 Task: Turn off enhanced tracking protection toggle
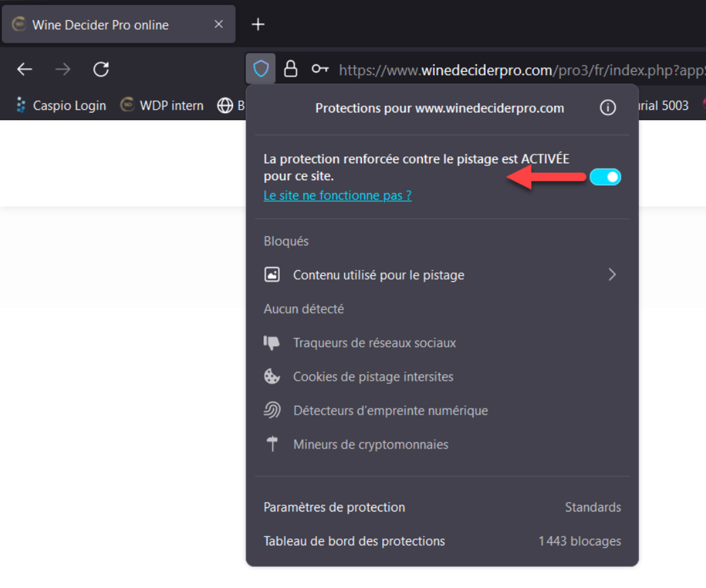pyautogui.click(x=606, y=177)
